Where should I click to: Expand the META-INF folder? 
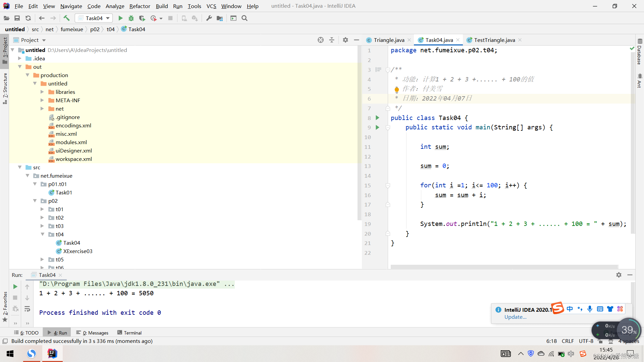42,100
